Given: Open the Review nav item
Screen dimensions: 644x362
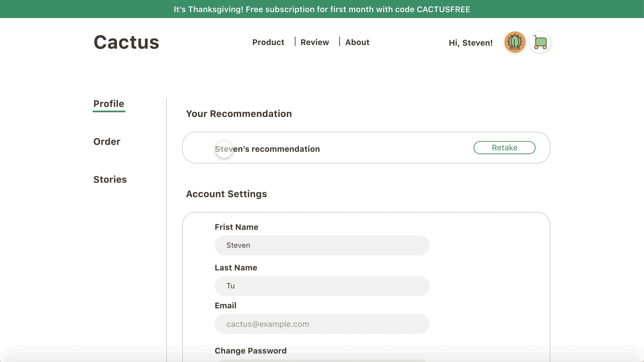Looking at the screenshot, I should pyautogui.click(x=315, y=42).
